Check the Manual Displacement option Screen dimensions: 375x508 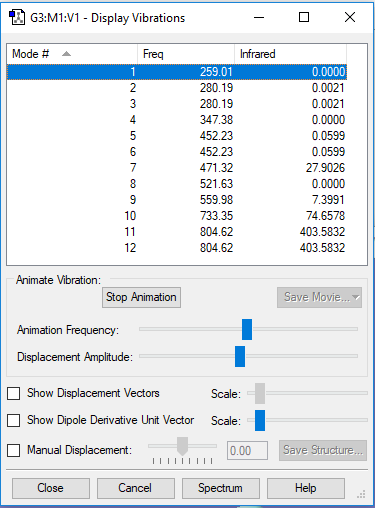tap(14, 450)
